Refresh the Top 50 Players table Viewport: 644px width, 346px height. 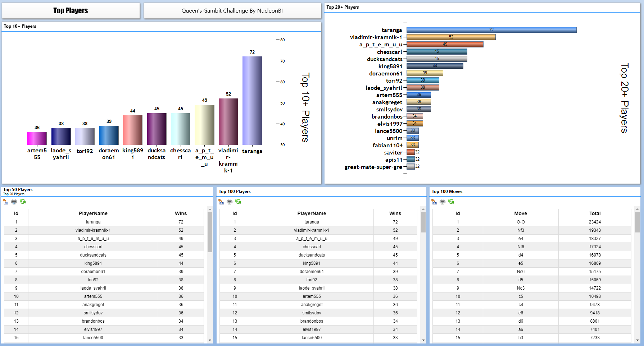point(23,202)
